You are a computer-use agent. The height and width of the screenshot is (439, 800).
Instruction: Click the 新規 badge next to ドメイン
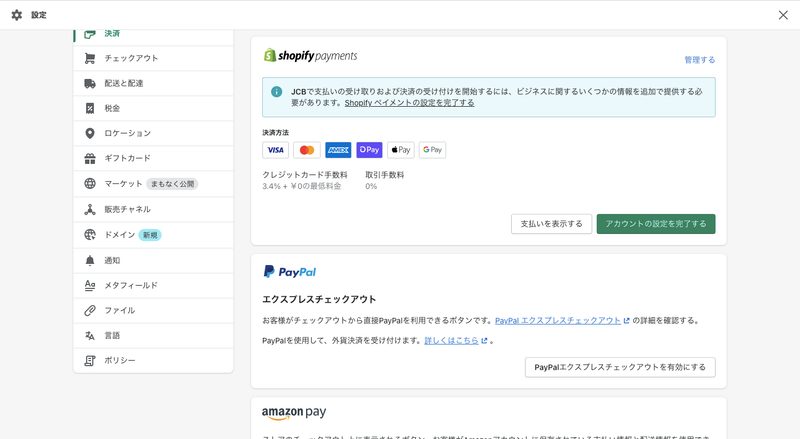150,235
